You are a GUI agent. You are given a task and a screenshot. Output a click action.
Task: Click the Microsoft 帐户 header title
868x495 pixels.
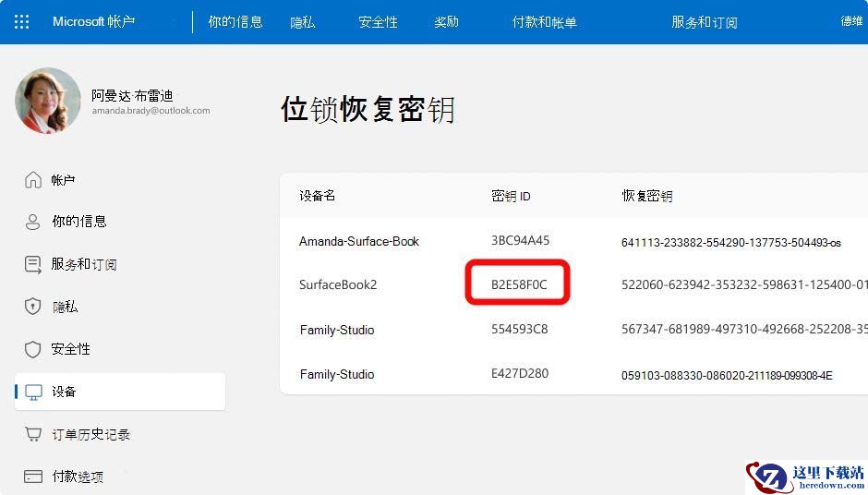(x=93, y=21)
